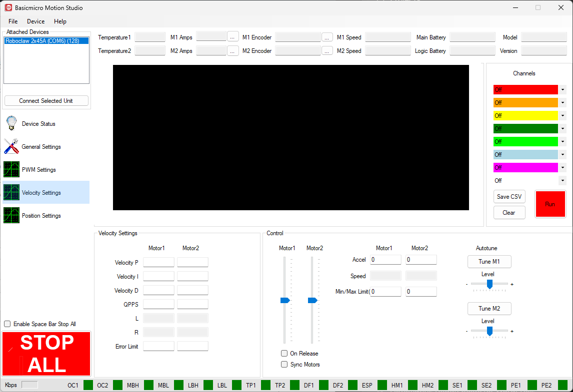Click the Velocity Settings graph icon

coord(11,192)
